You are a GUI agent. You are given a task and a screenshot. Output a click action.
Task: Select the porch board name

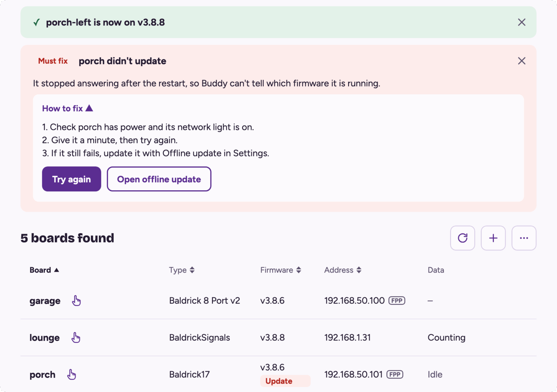tap(43, 375)
